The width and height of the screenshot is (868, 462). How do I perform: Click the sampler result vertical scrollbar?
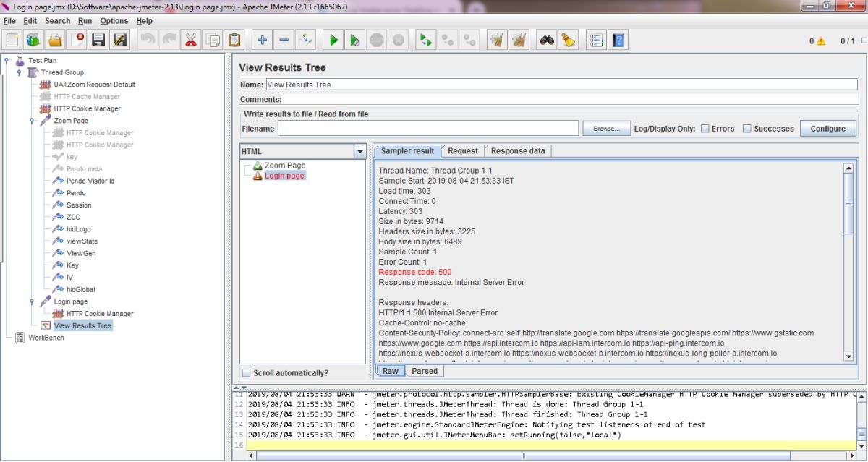coord(848,261)
